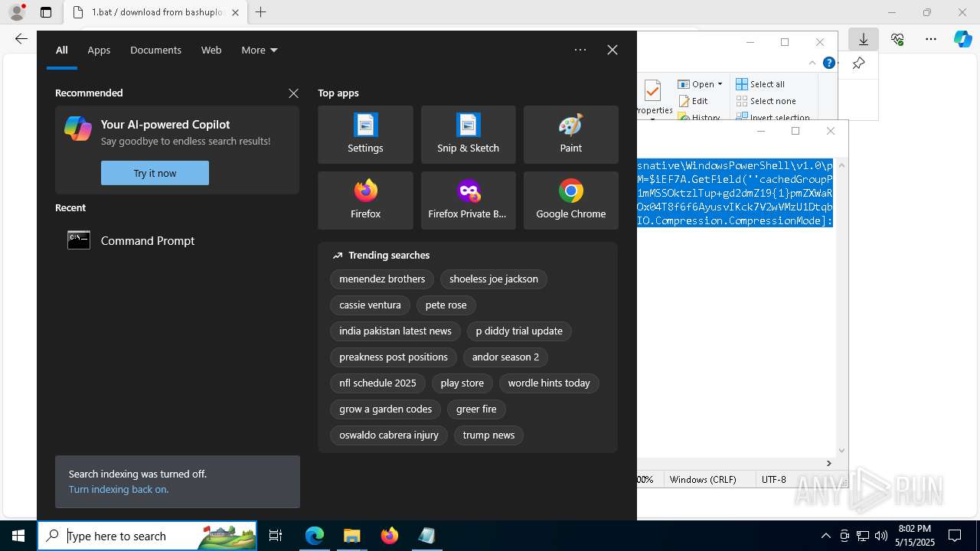Launch Google Chrome from Top apps
980x551 pixels.
(x=570, y=201)
